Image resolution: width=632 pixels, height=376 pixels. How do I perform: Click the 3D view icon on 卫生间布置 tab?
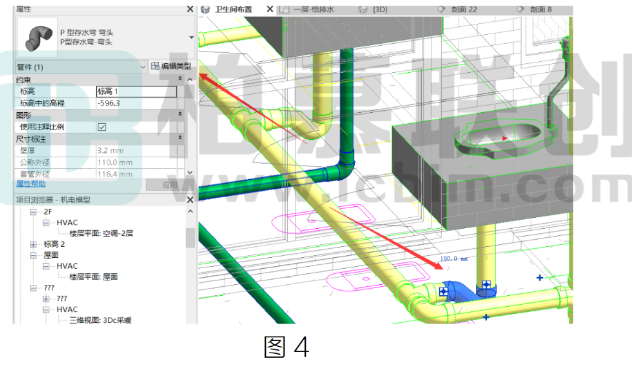click(206, 9)
